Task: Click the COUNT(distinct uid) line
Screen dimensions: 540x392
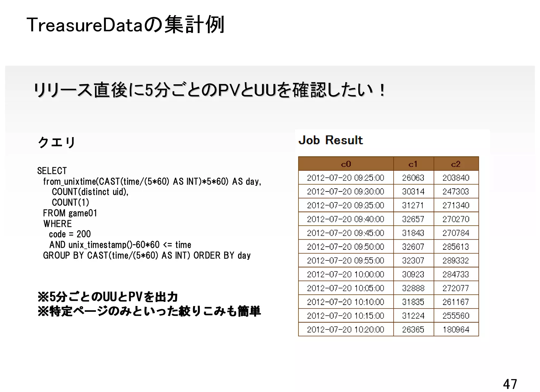Action: tap(90, 192)
